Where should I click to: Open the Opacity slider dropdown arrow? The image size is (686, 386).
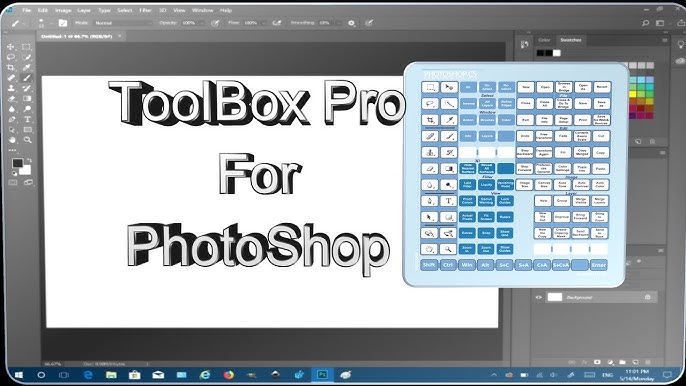[202, 23]
